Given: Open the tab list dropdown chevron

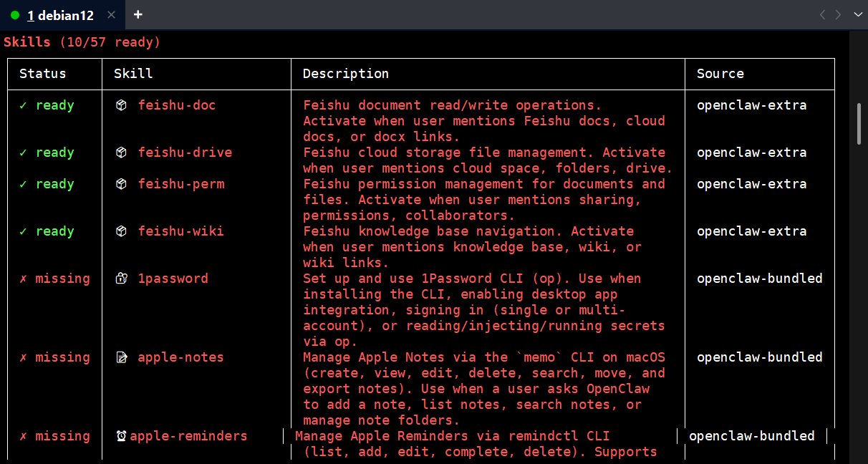Looking at the screenshot, I should point(857,15).
